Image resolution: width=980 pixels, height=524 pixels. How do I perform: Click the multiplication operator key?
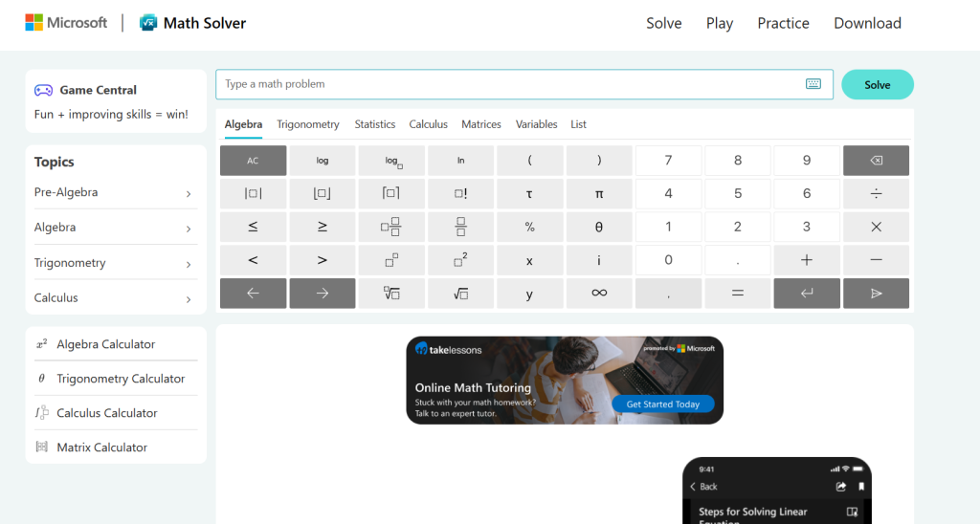[x=877, y=227]
